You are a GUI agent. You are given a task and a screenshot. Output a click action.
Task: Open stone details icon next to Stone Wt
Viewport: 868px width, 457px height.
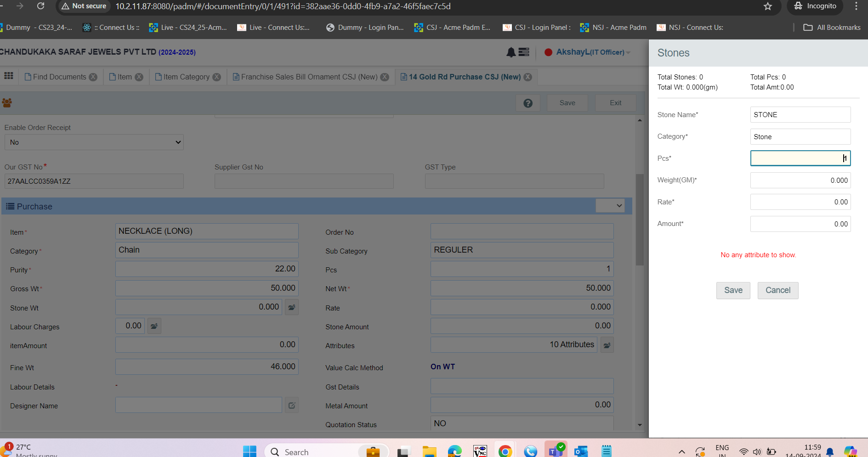pyautogui.click(x=292, y=307)
